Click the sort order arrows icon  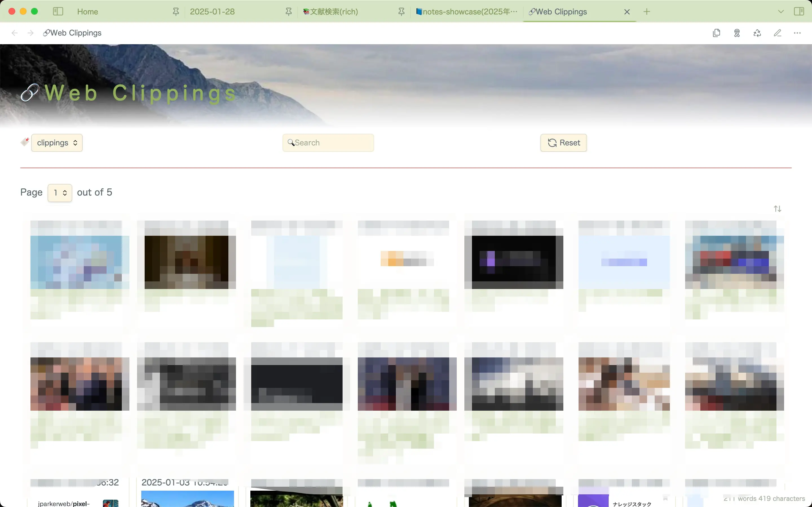pos(777,209)
